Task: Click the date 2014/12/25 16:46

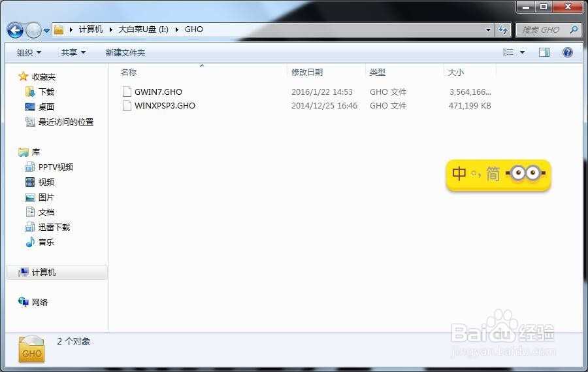Action: pos(324,105)
